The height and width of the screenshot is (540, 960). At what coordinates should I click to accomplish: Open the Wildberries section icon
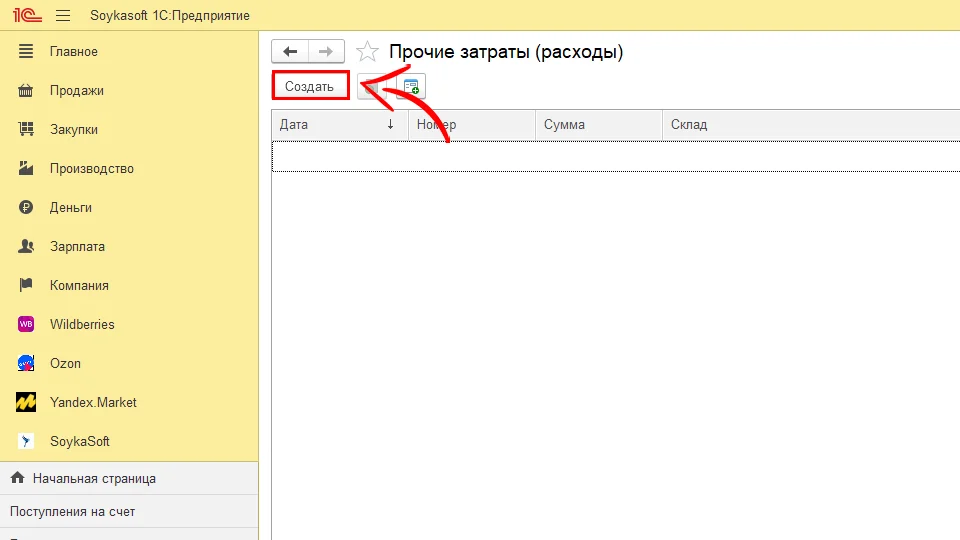(28, 324)
